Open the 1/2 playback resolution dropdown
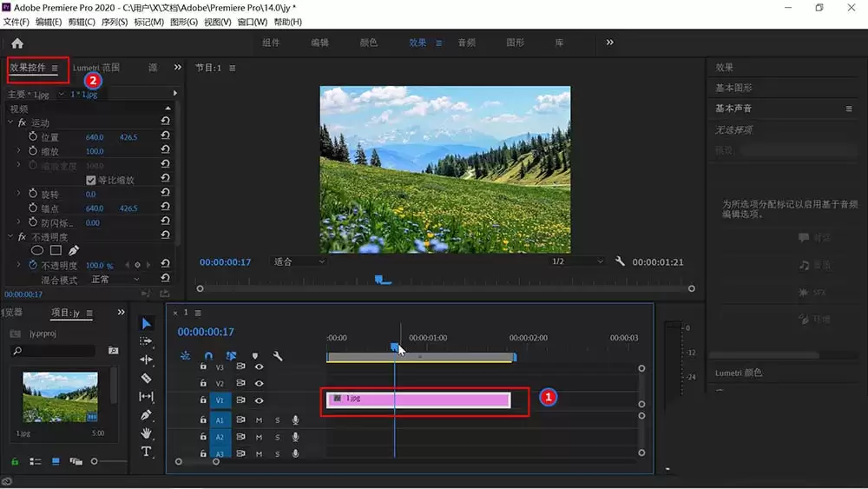Image resolution: width=868 pixels, height=489 pixels. [x=577, y=261]
